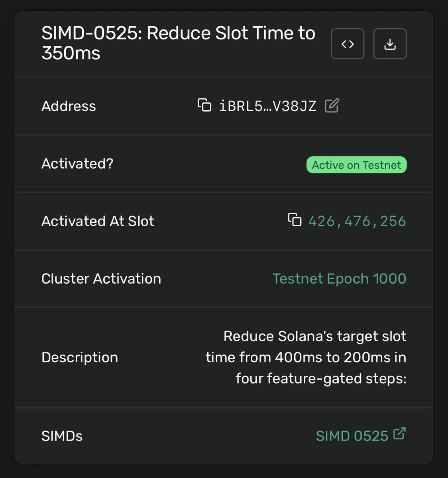
Task: Copy the iBRL5…V38JZ address
Action: tap(204, 105)
